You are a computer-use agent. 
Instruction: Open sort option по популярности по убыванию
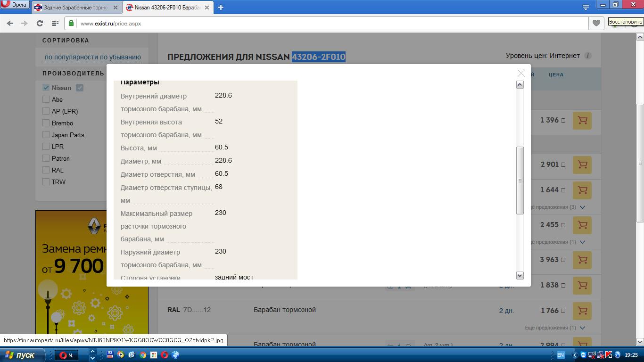pyautogui.click(x=93, y=57)
